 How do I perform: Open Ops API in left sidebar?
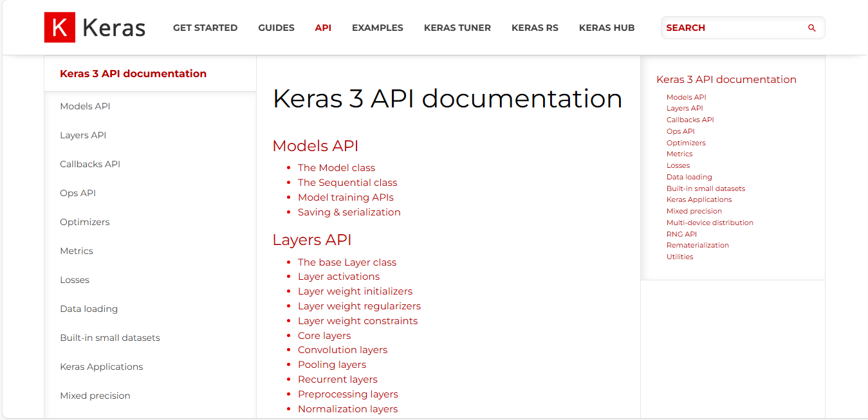78,193
